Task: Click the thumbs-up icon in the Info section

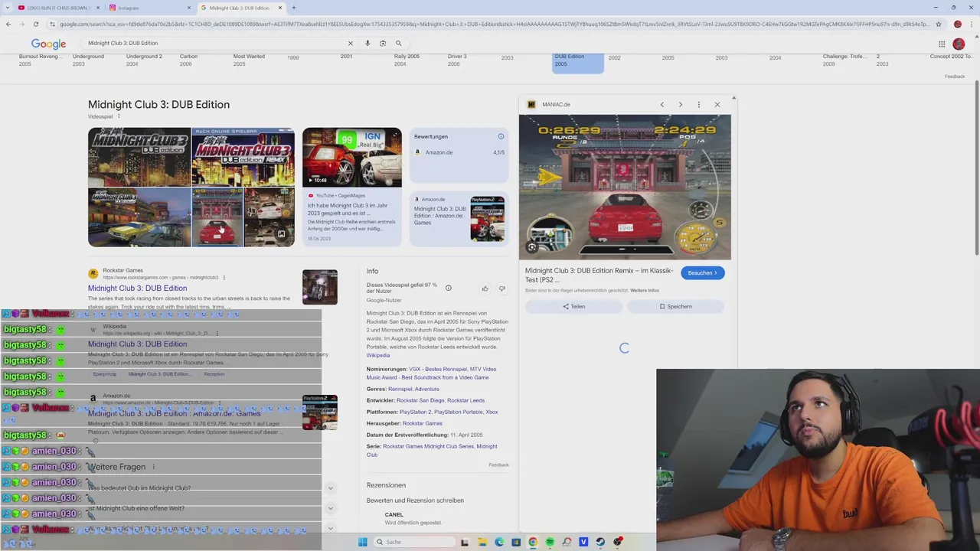Action: click(485, 289)
